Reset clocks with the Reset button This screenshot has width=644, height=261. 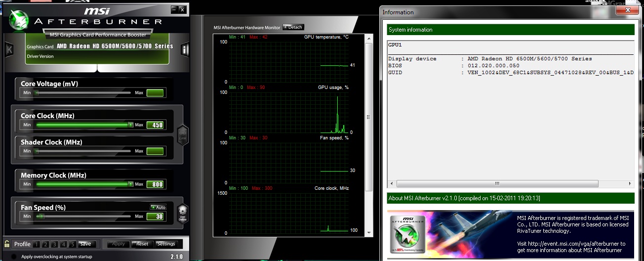[x=142, y=244]
